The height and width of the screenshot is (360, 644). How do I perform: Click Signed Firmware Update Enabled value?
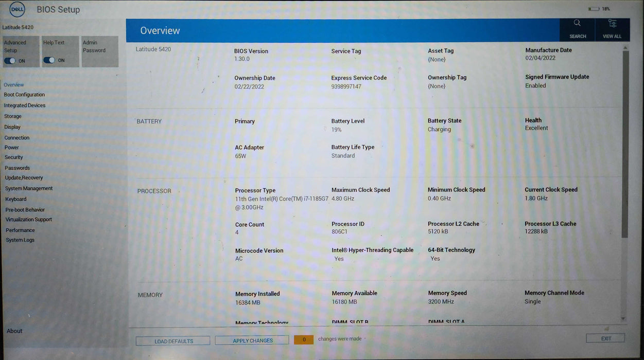[535, 86]
